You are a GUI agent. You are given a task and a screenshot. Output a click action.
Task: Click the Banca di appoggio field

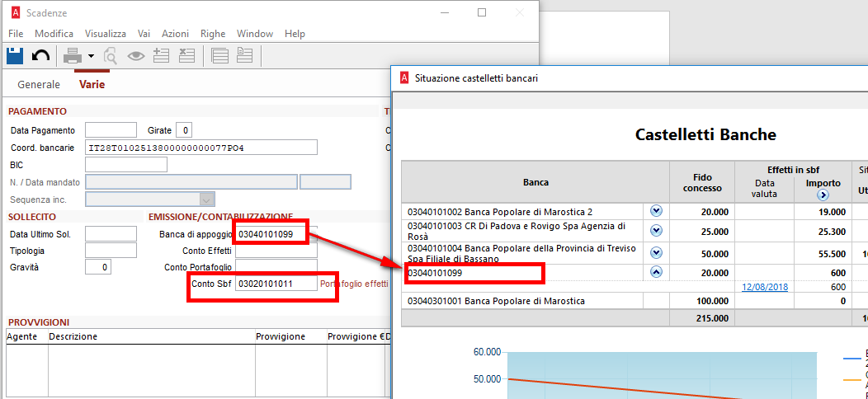[276, 234]
